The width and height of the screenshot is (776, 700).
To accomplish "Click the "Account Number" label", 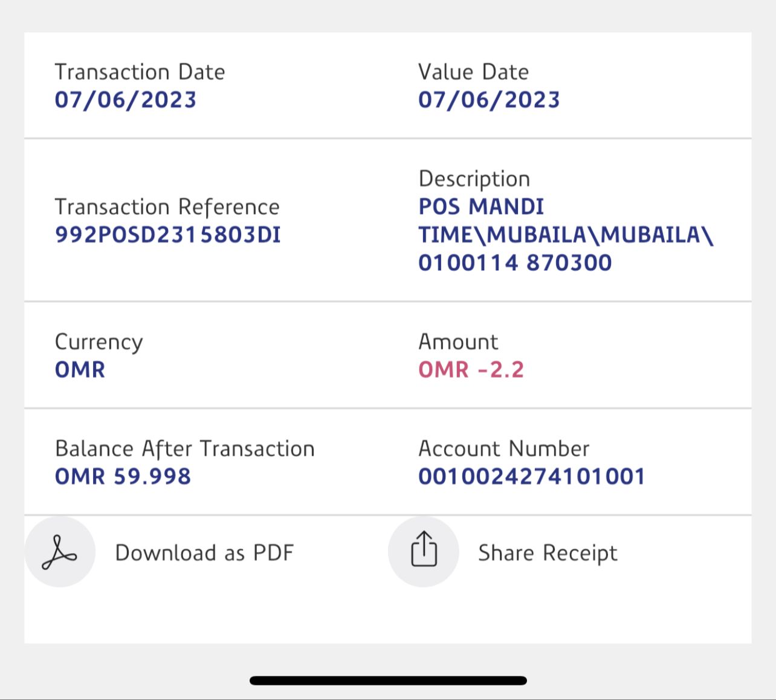I will click(503, 449).
